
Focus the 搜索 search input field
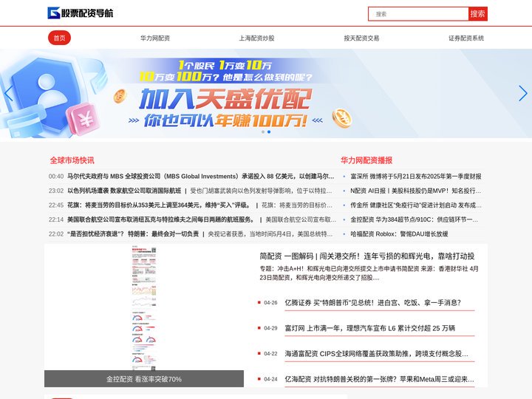click(x=418, y=14)
